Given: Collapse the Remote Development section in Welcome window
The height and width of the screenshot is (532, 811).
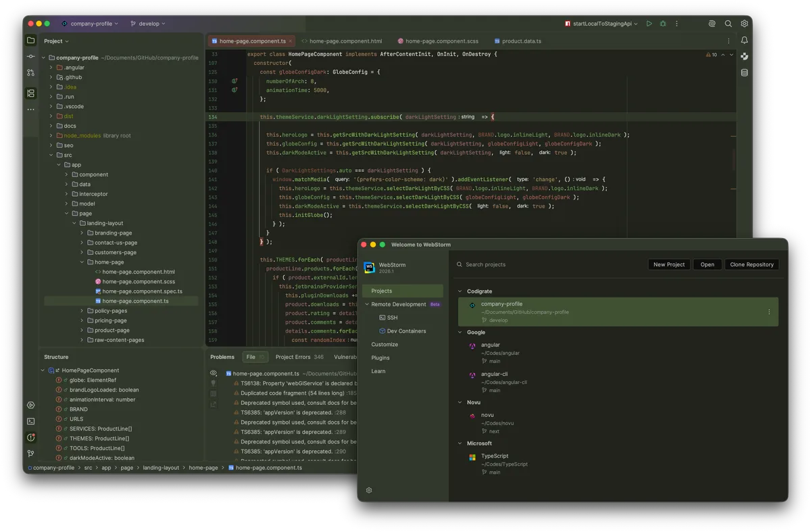Looking at the screenshot, I should (368, 304).
